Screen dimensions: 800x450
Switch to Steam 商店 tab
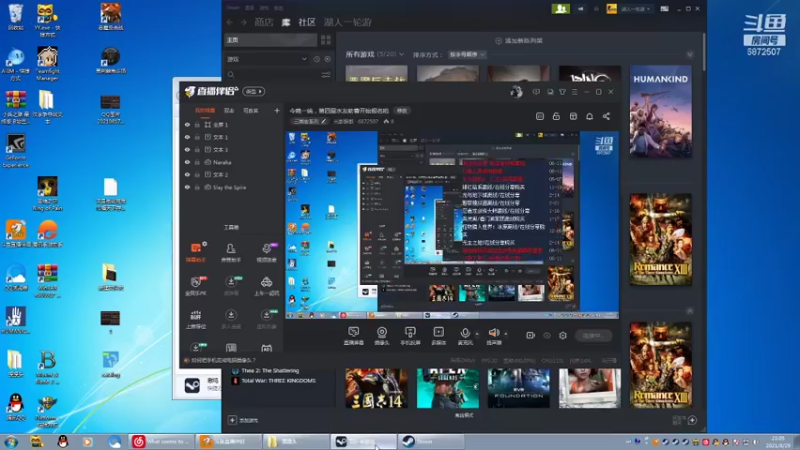pos(263,22)
